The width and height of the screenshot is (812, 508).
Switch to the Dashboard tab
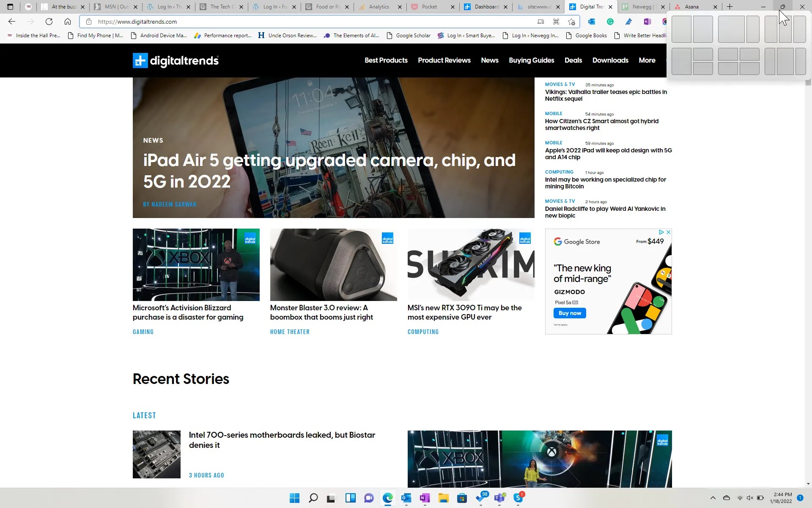tap(486, 7)
